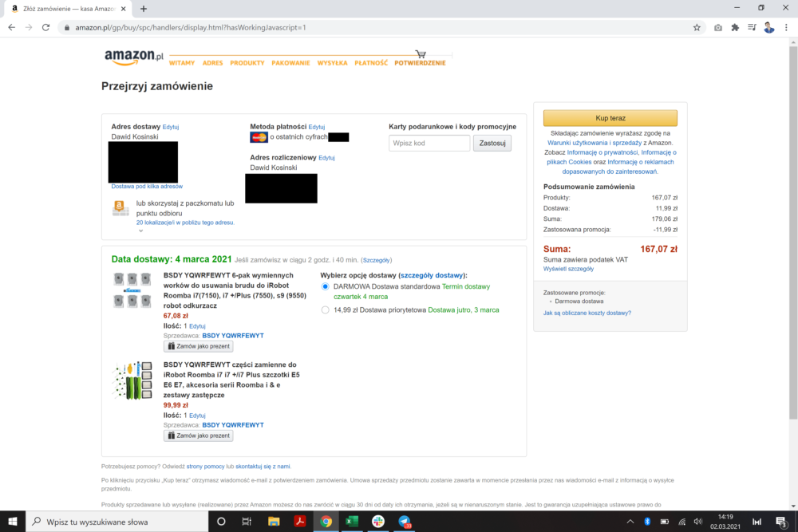This screenshot has height=532, width=798.
Task: Click the Mastercard payment card icon
Action: coord(259,137)
